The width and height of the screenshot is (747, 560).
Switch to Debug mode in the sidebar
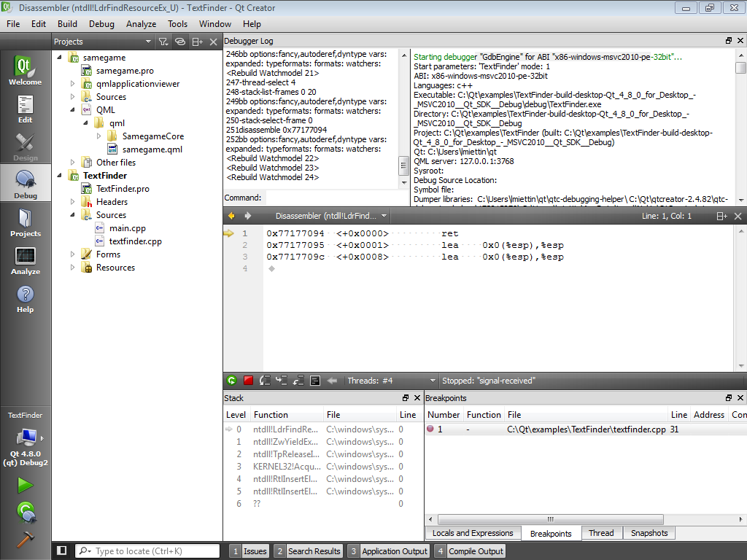[x=26, y=184]
